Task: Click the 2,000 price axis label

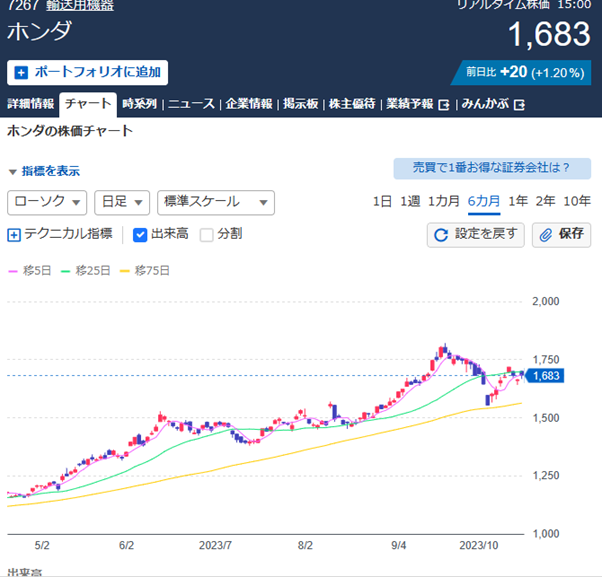Action: pyautogui.click(x=546, y=301)
